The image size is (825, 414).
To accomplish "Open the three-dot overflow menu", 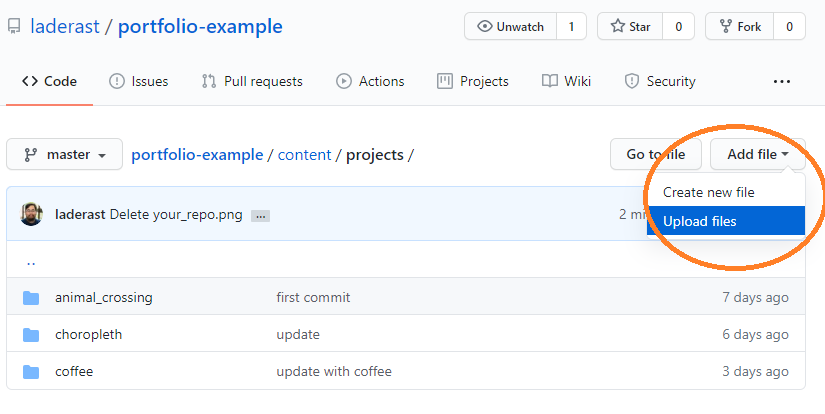I will 782,82.
